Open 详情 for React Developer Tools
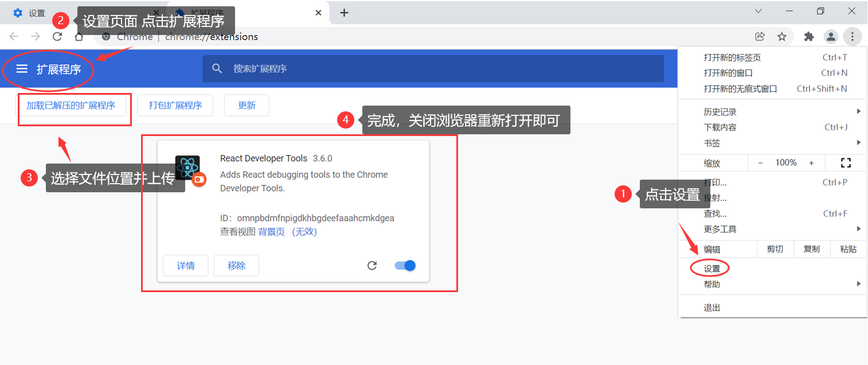Viewport: 868px width, 365px height. [186, 266]
